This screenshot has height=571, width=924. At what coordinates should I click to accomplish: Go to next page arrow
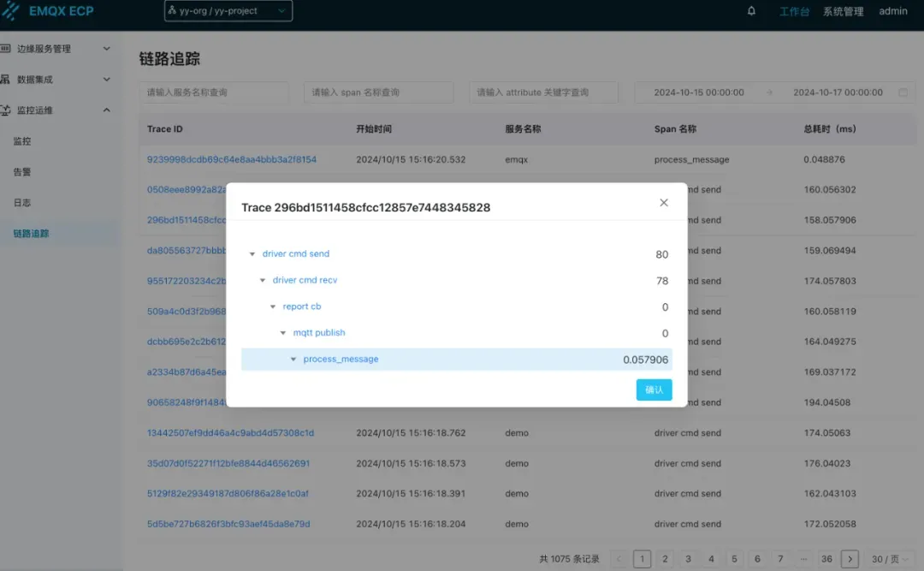(x=850, y=559)
